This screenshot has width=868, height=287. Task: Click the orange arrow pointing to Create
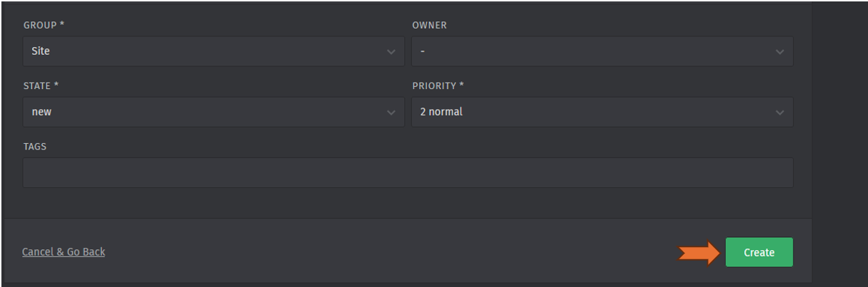(x=699, y=252)
